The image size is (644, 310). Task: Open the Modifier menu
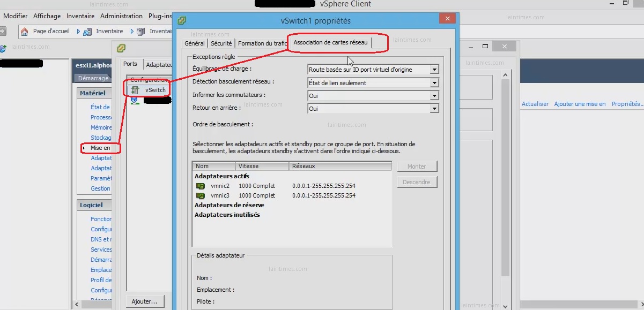(x=16, y=16)
